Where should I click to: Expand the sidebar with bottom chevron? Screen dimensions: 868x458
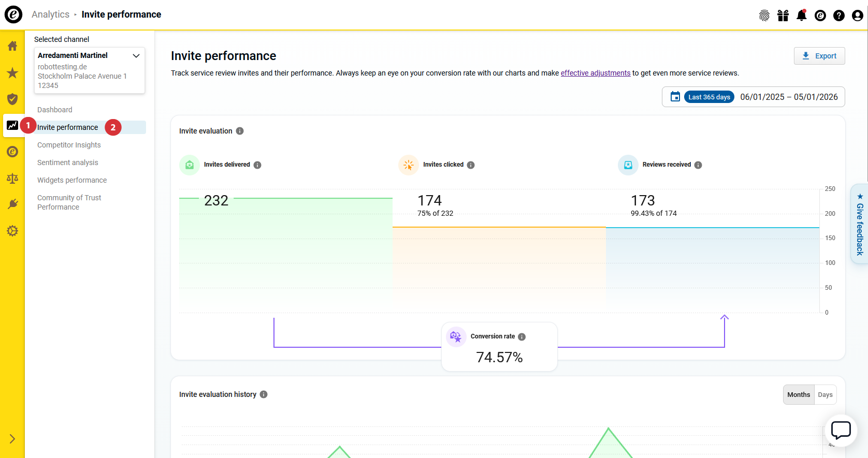[12, 439]
